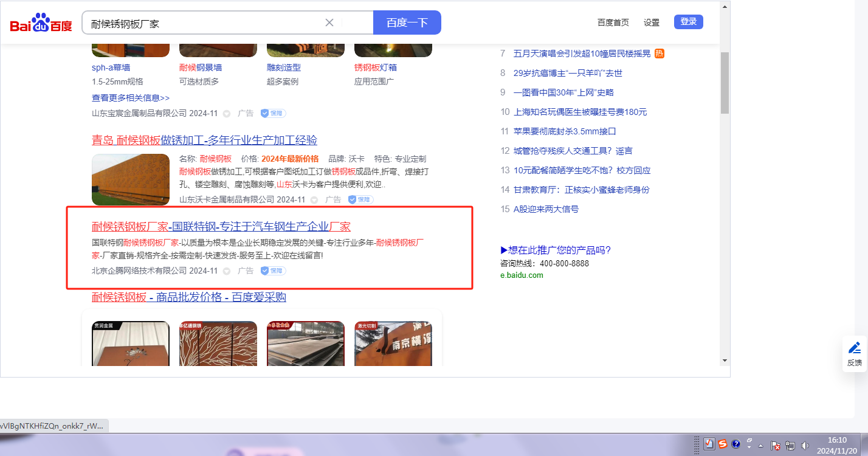Open hot search 29岁抗癌博主"一只羊吖"去世

click(x=568, y=73)
